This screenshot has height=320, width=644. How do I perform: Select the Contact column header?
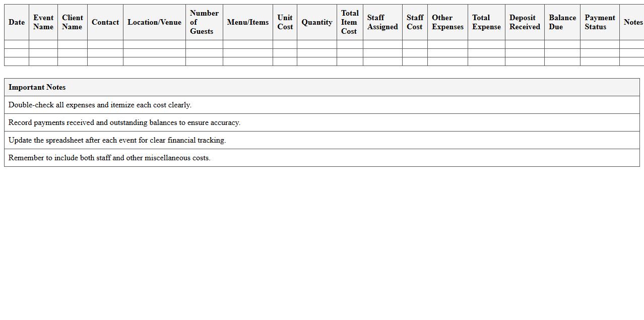105,22
